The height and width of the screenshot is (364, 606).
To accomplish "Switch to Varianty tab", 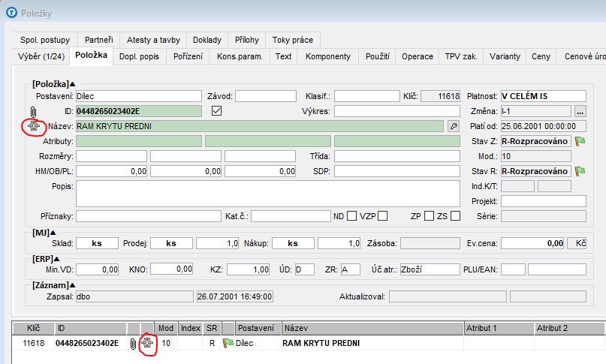I will 505,56.
